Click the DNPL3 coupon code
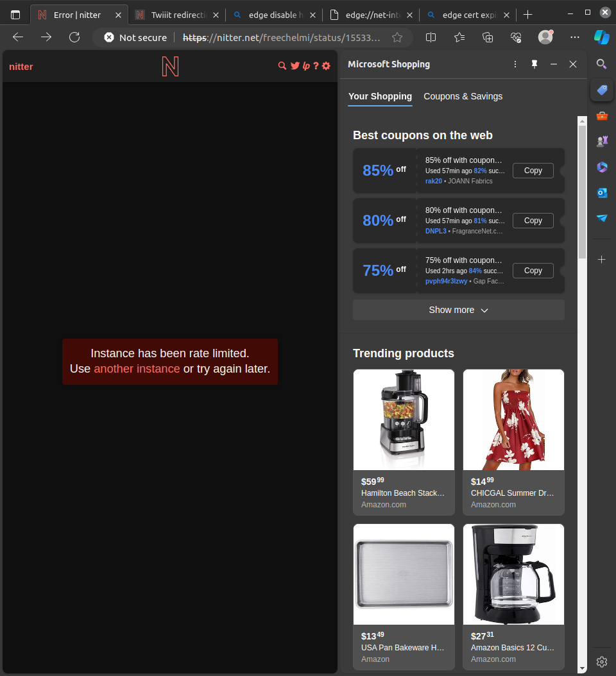Screen dimensions: 616x676 point(436,231)
